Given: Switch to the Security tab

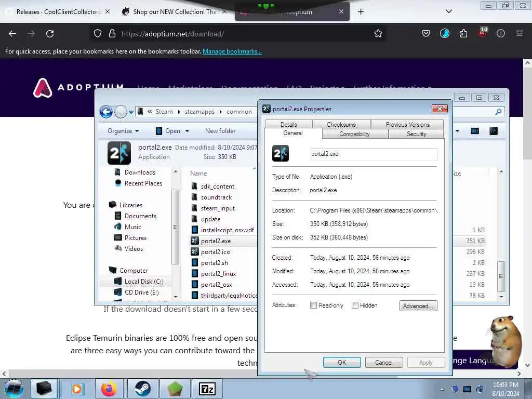Looking at the screenshot, I should click(416, 134).
